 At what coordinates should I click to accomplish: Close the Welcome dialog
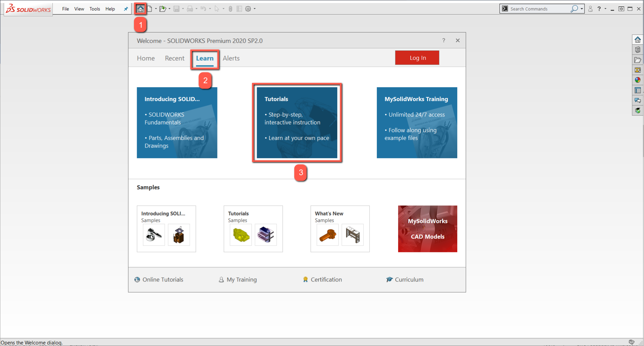tap(458, 41)
